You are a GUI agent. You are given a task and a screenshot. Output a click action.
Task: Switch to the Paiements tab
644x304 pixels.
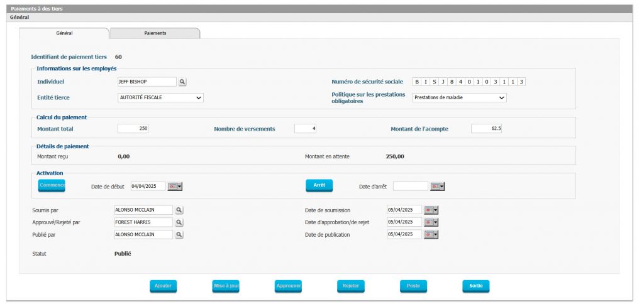pyautogui.click(x=155, y=33)
